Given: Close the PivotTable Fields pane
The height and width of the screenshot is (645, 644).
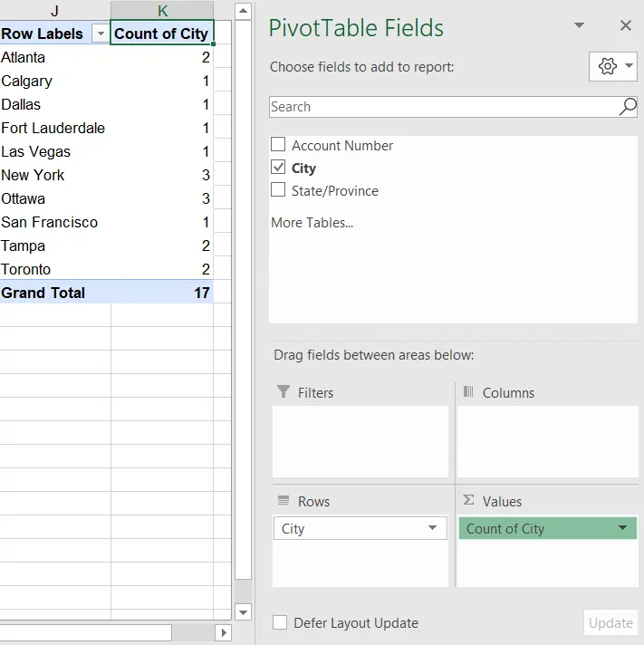Looking at the screenshot, I should point(625,26).
